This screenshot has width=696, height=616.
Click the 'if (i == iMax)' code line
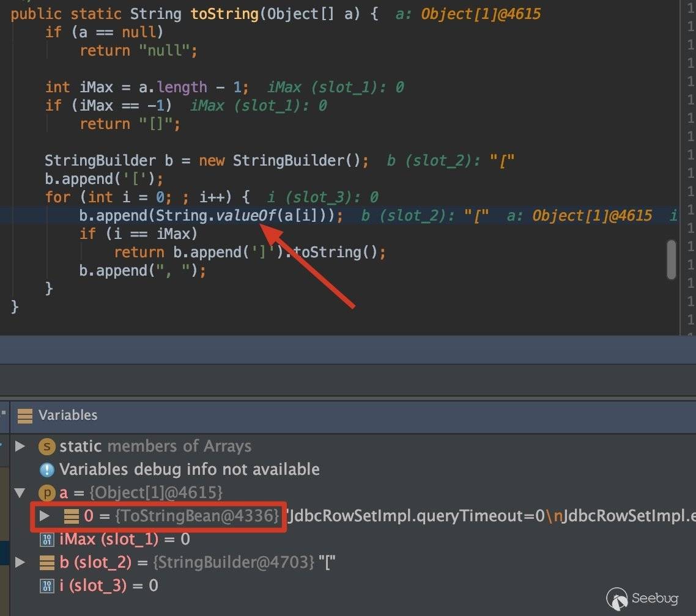tap(138, 233)
